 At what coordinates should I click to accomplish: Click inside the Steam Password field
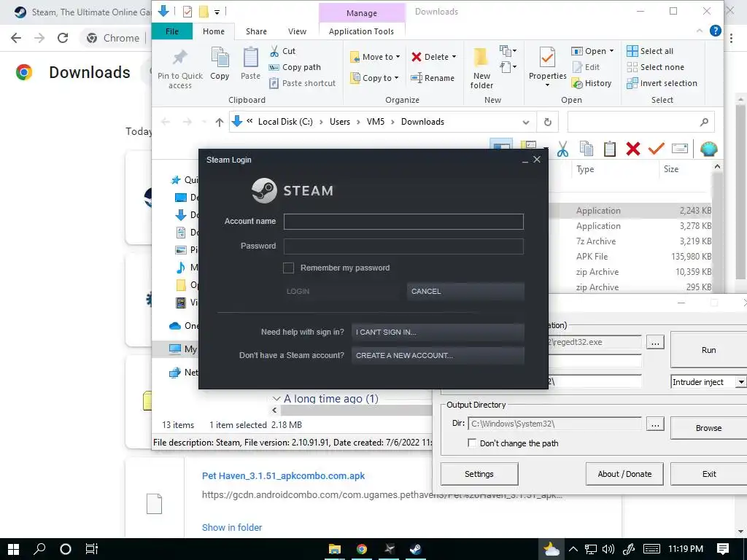[x=403, y=246]
